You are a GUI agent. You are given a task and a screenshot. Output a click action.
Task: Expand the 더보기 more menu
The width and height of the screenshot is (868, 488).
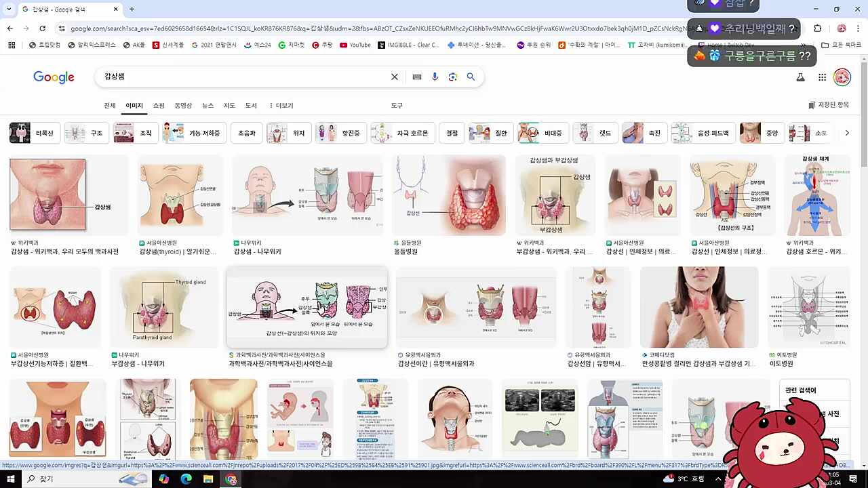281,106
